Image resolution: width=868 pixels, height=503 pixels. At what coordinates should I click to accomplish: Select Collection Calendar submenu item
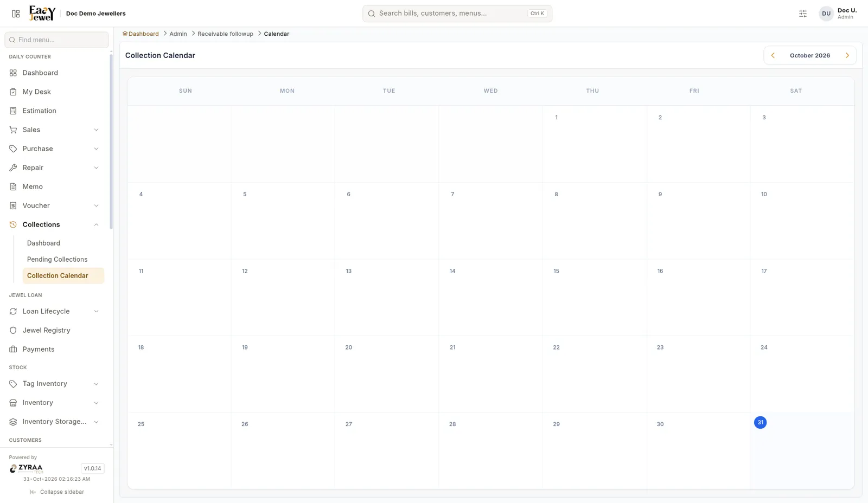click(x=63, y=275)
